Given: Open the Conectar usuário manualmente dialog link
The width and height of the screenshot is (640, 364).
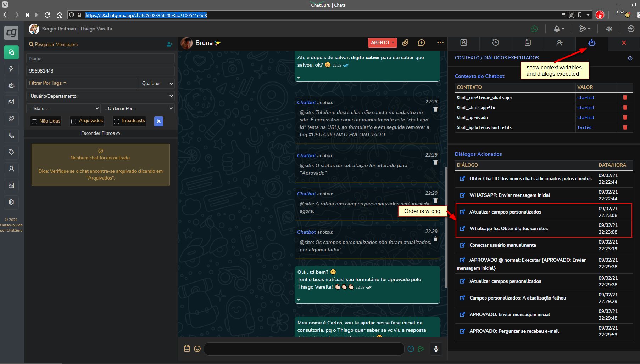Looking at the screenshot, I should [x=462, y=245].
